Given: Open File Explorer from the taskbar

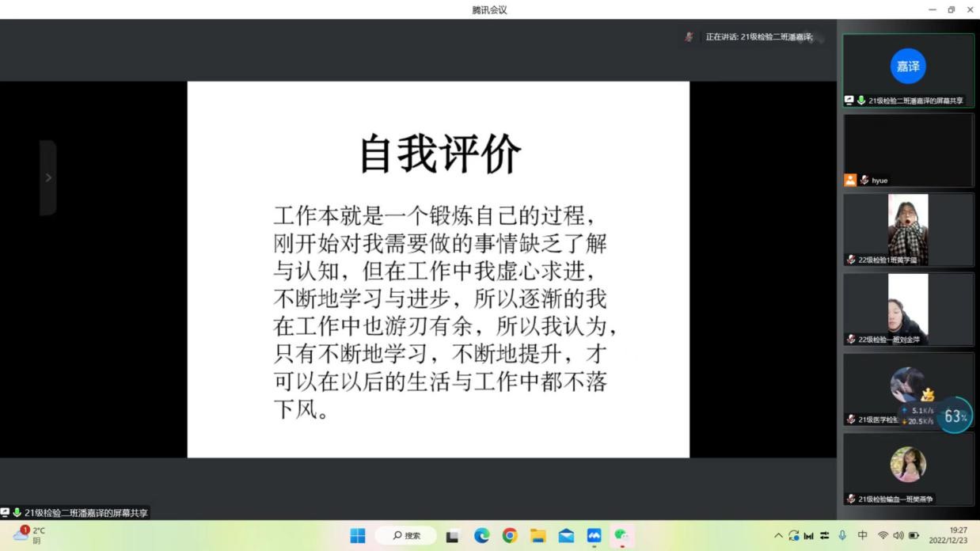Looking at the screenshot, I should tap(538, 536).
